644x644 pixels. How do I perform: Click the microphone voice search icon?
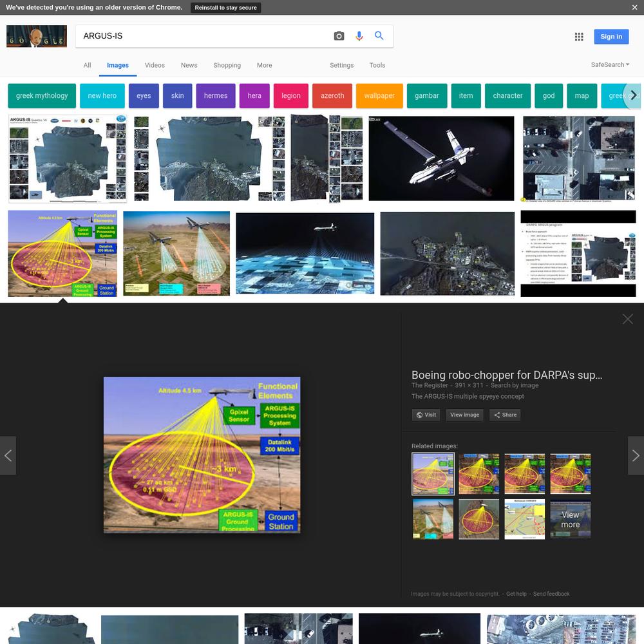(359, 36)
